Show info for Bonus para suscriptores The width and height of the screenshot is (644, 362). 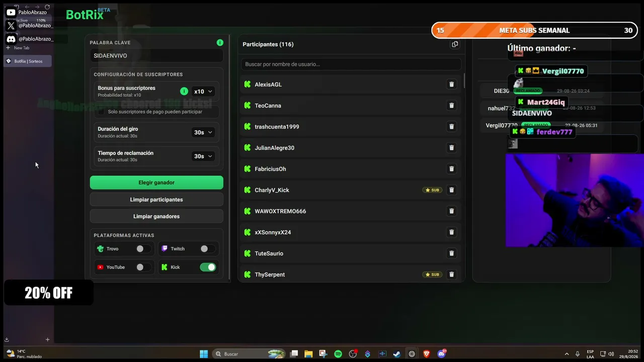pos(184,92)
